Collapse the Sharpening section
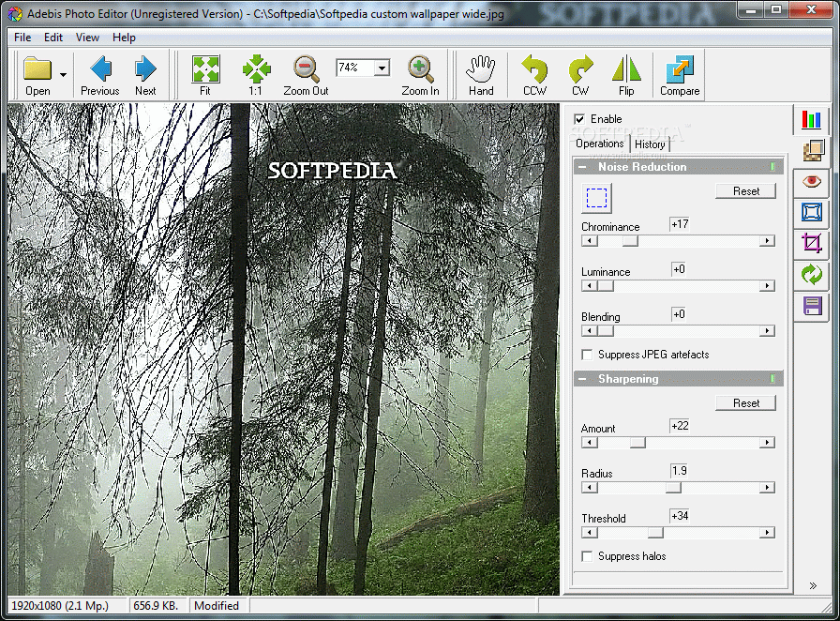 tap(583, 379)
